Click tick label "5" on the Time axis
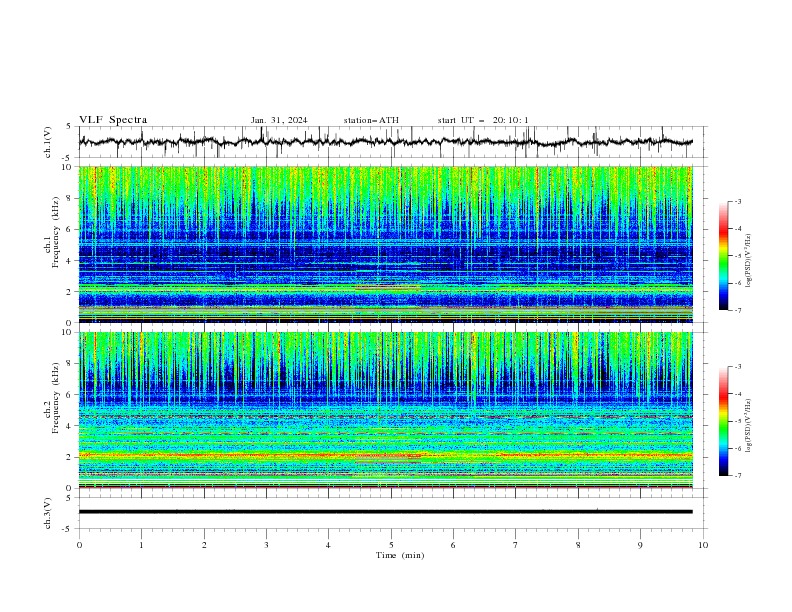 pos(391,545)
